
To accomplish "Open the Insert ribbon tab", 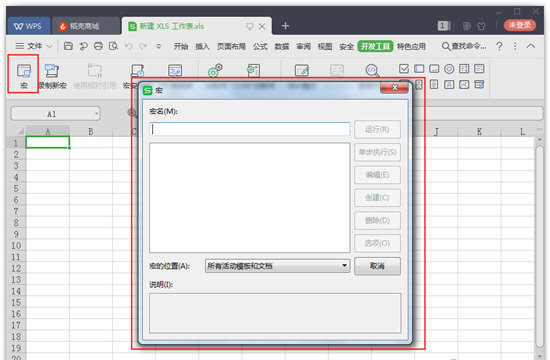I will coord(202,46).
